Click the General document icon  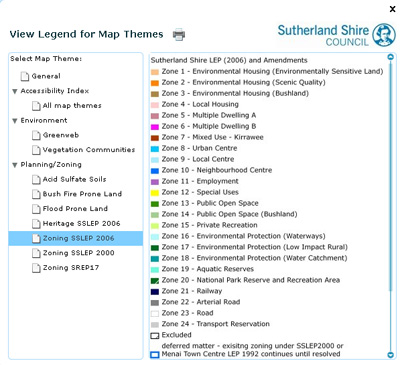coord(25,76)
